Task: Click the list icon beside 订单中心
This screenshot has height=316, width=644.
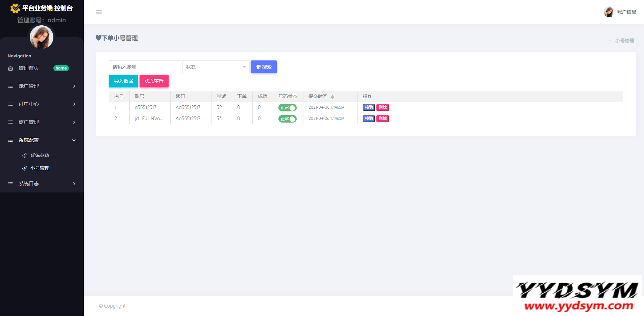Action: point(10,104)
